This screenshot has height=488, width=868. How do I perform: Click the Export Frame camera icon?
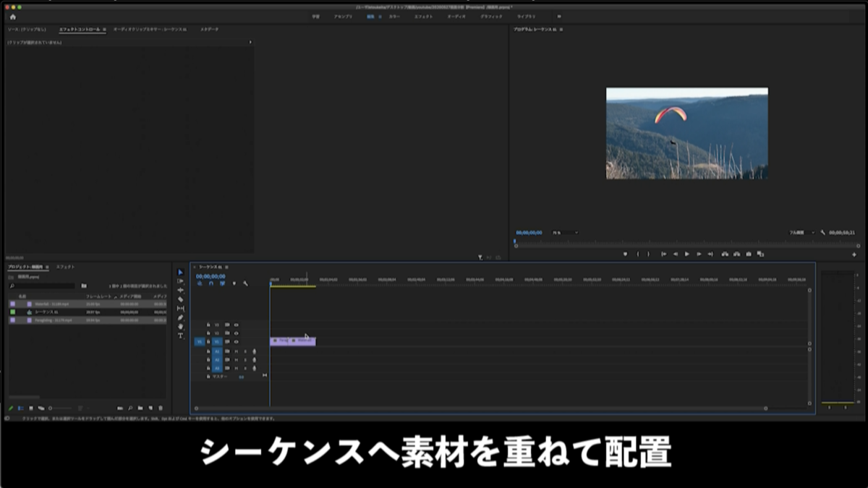[x=747, y=254]
